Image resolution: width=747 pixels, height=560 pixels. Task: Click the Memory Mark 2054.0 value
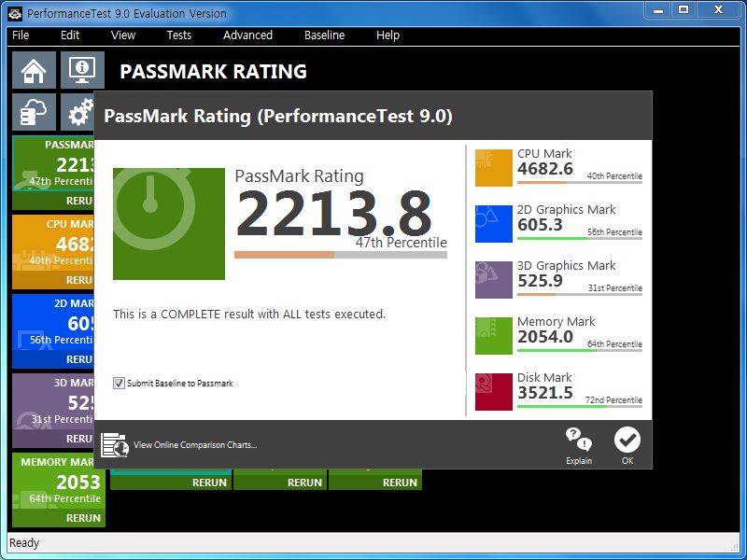coord(545,337)
